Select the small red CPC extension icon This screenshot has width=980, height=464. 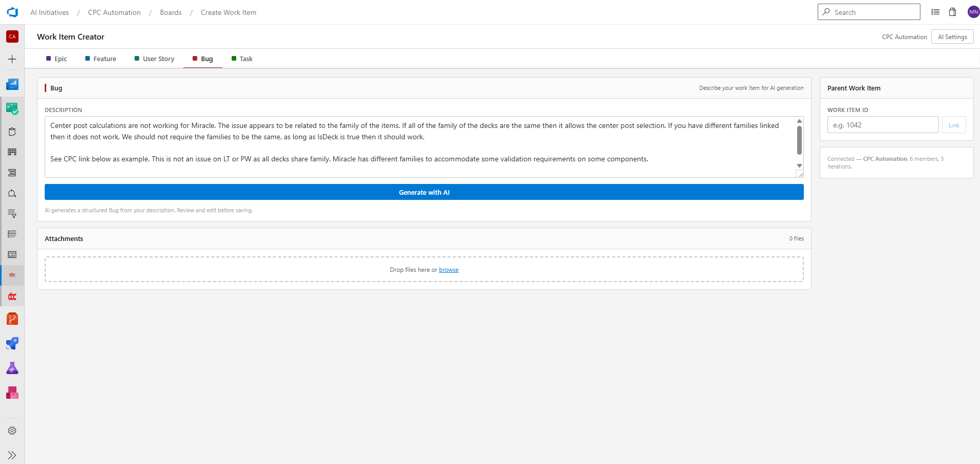tap(12, 275)
